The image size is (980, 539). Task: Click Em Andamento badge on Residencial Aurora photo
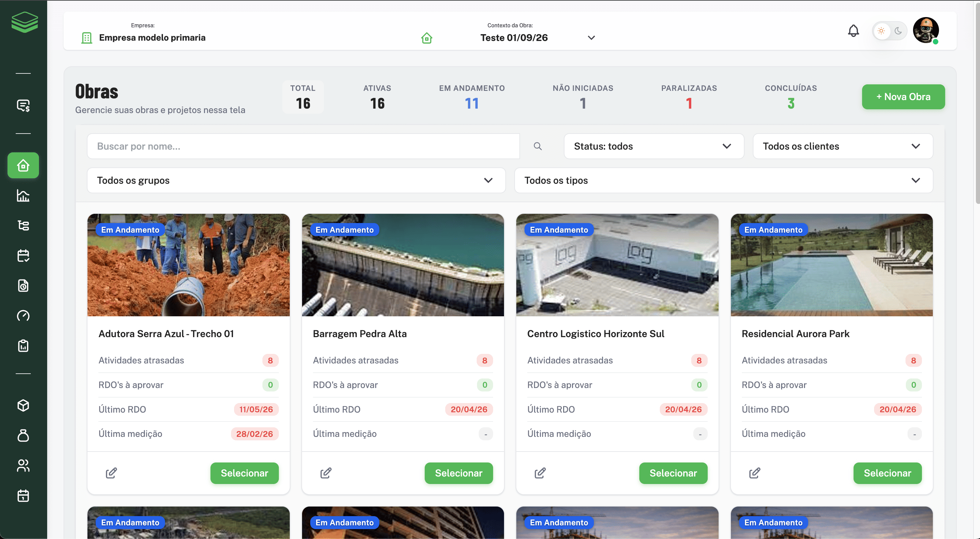tap(773, 230)
